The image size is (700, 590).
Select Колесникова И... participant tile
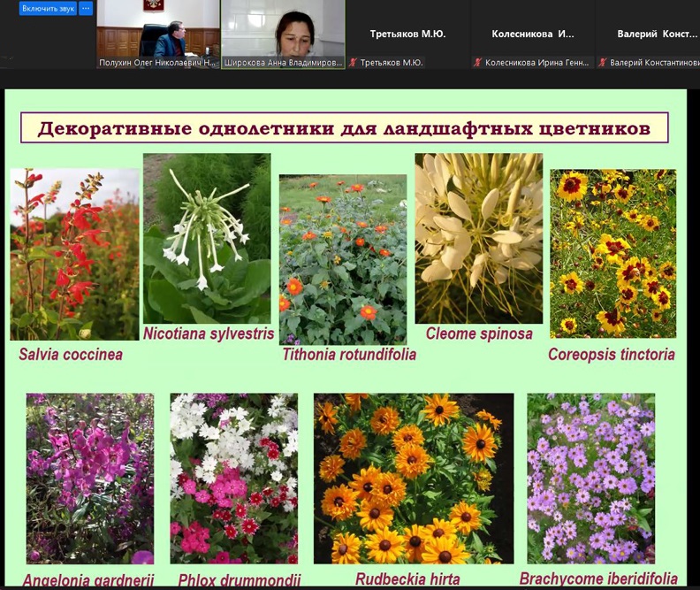click(532, 34)
